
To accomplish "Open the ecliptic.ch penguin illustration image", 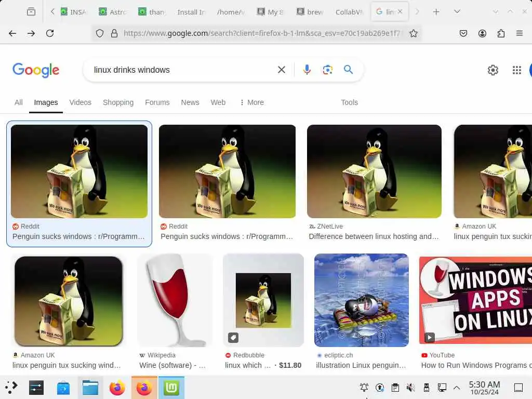I will (x=362, y=300).
